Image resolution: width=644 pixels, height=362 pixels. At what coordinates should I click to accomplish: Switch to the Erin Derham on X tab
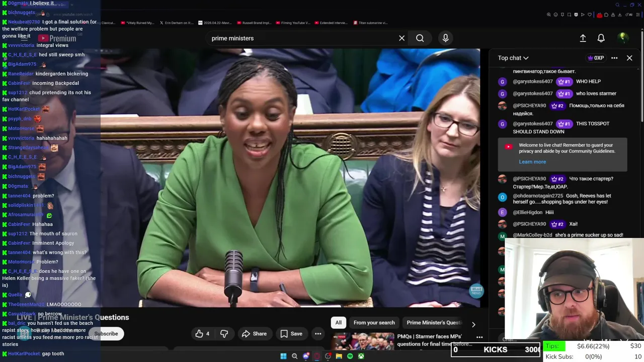(177, 23)
